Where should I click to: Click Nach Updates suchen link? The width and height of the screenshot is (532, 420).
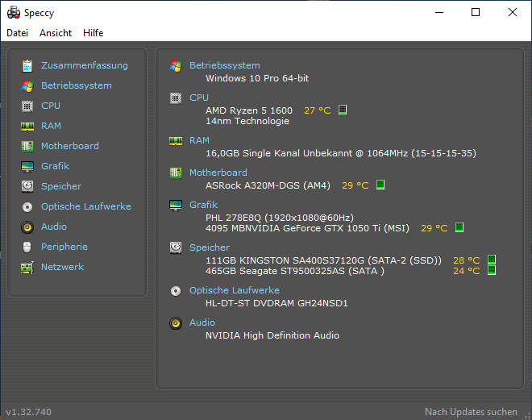[471, 412]
